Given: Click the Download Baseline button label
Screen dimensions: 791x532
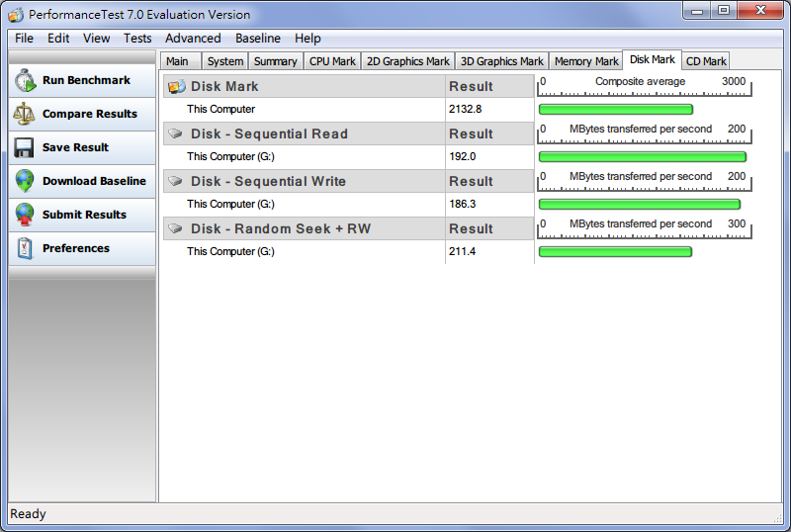Looking at the screenshot, I should (94, 181).
